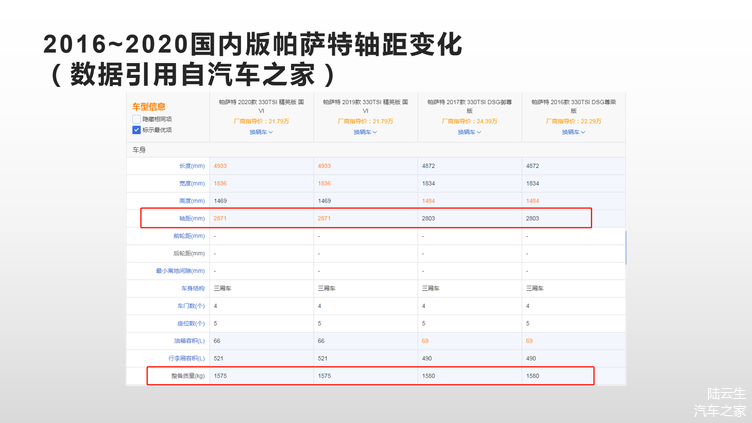Screen dimensions: 752x423
Task: Click the 2017款 fuel tank value 69
Action: click(425, 341)
